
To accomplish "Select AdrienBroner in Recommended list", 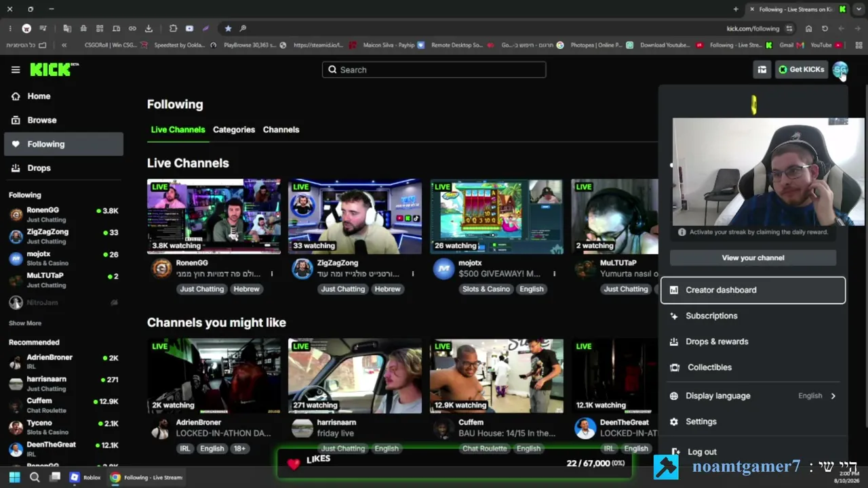I will (x=64, y=361).
